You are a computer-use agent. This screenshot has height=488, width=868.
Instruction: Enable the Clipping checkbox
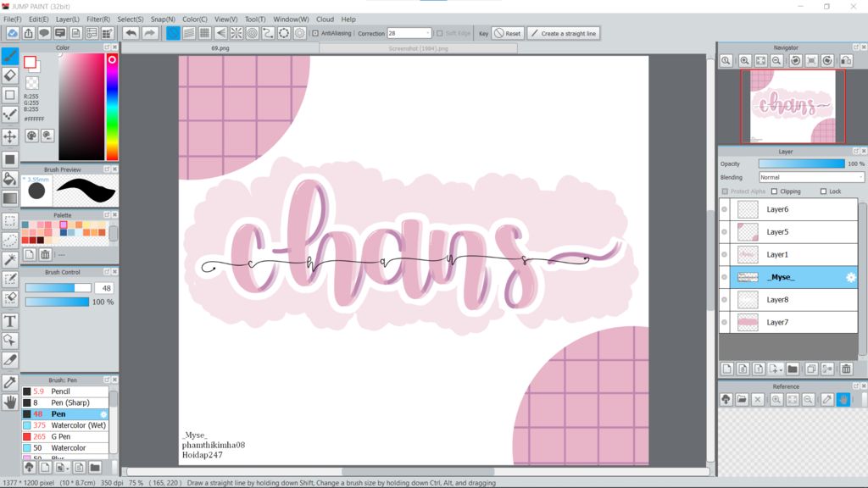click(x=775, y=191)
